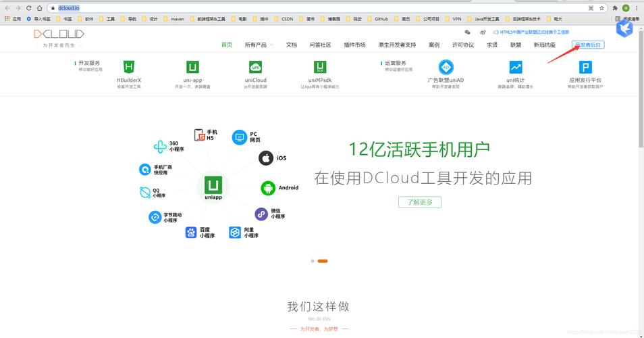Expand the 所有产品 dropdown menu

pos(259,45)
